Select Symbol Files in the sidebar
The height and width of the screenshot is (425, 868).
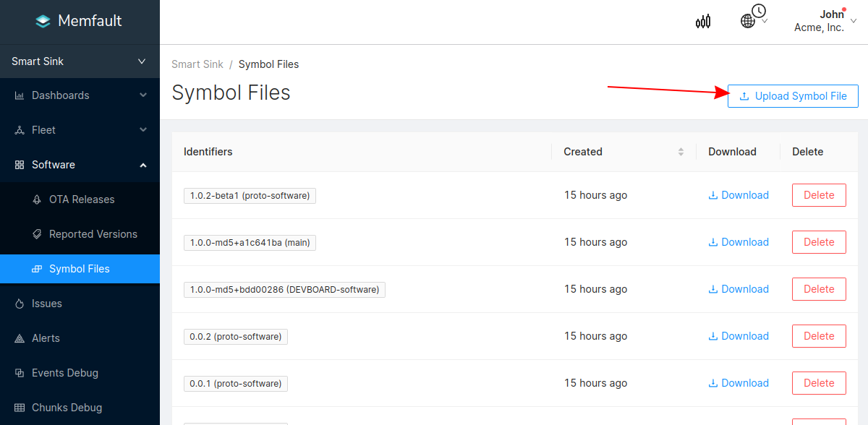[80, 269]
